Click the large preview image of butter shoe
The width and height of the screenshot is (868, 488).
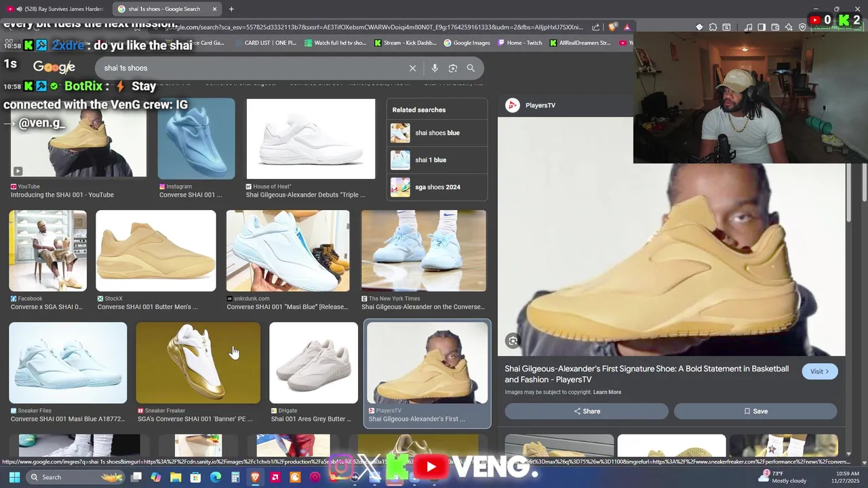pos(671,236)
